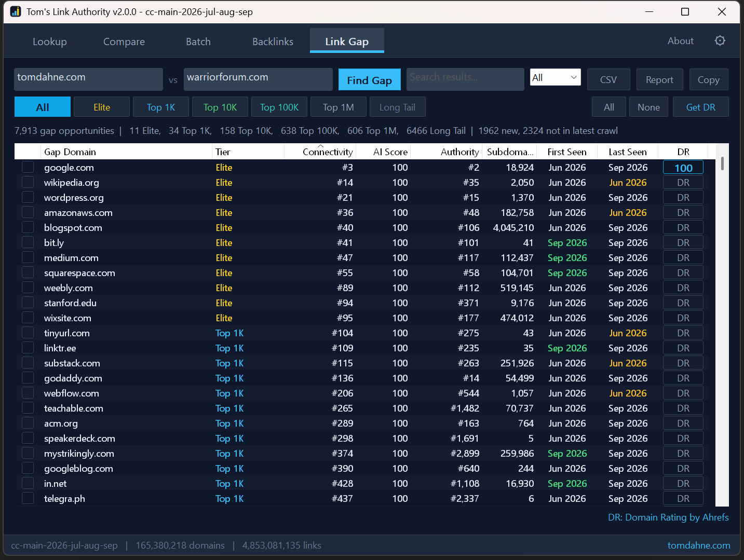The height and width of the screenshot is (560, 744).
Task: Show the Top 1M tier
Action: 339,107
